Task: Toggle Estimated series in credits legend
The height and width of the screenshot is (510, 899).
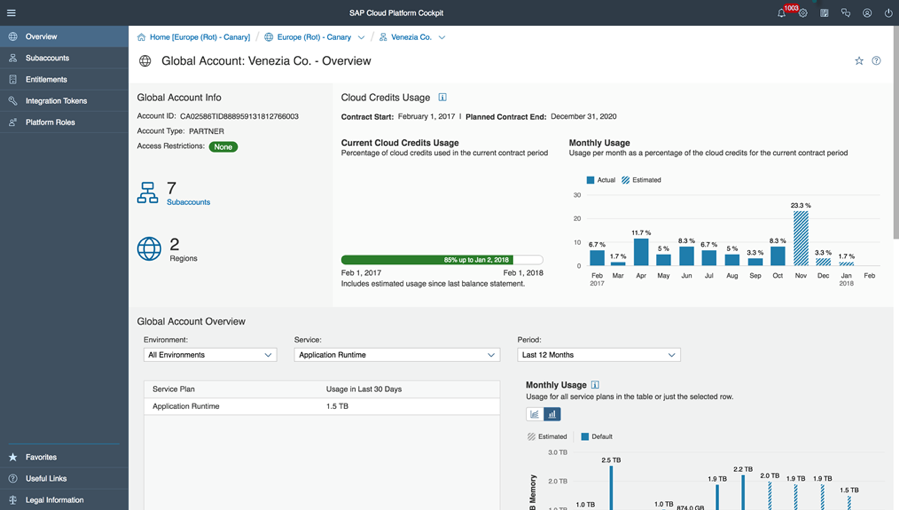Action: (x=641, y=180)
